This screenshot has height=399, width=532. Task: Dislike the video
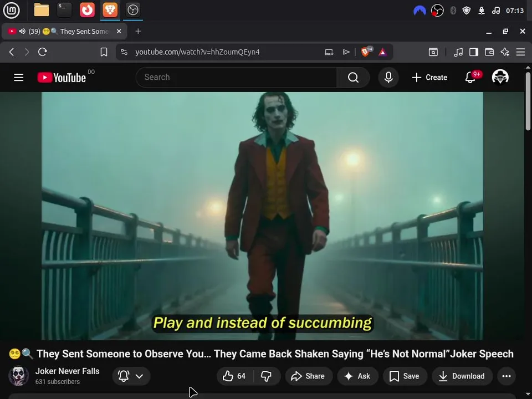click(x=267, y=376)
